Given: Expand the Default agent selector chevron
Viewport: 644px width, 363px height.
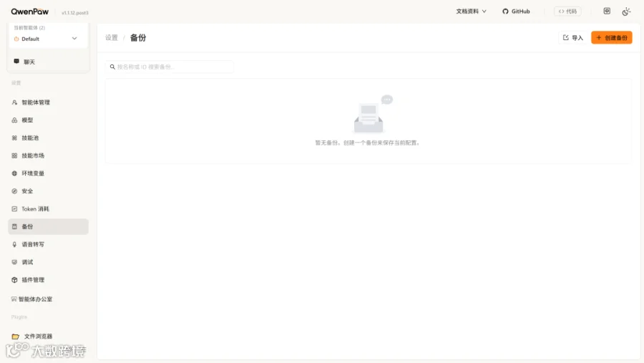Looking at the screenshot, I should pyautogui.click(x=74, y=39).
